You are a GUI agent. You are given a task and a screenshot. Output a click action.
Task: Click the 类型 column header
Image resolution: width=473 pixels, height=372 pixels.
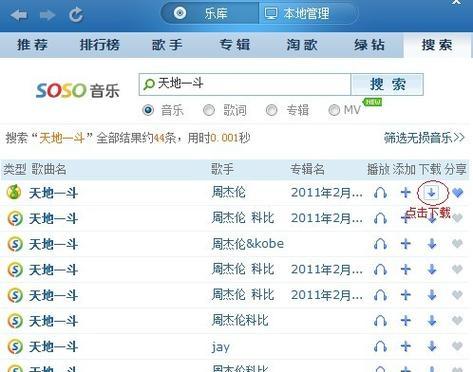pos(15,169)
